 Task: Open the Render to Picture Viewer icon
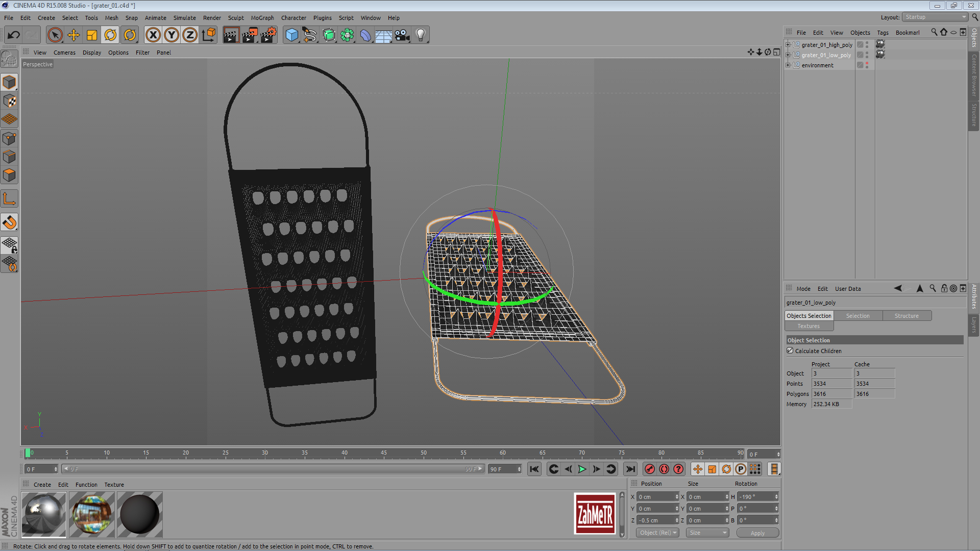pos(250,35)
